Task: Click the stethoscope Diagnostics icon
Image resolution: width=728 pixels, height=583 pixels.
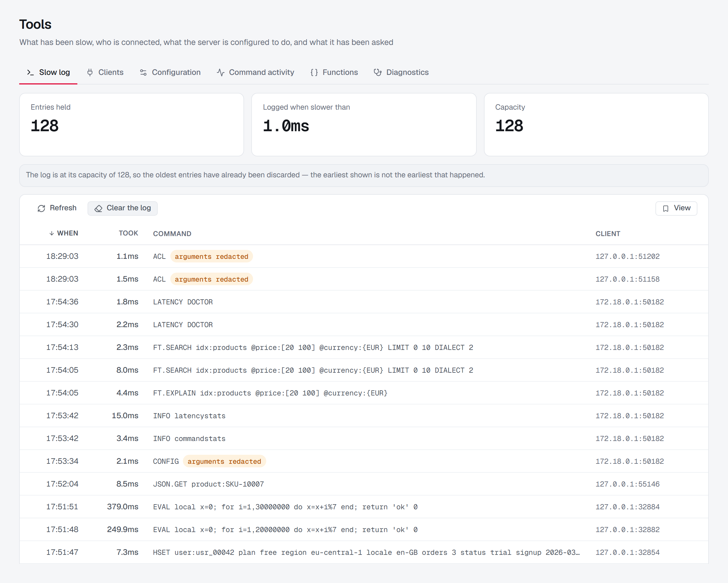Action: point(377,72)
